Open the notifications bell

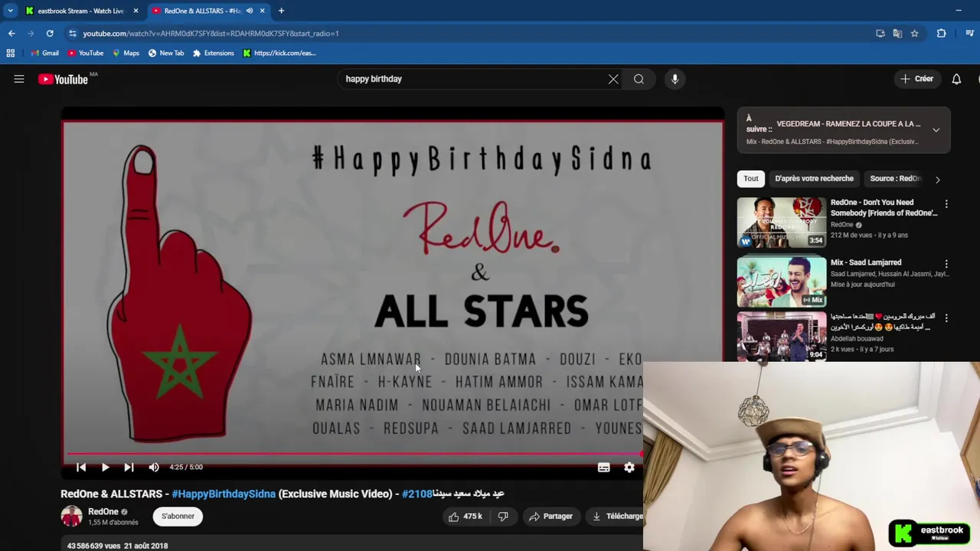click(956, 79)
